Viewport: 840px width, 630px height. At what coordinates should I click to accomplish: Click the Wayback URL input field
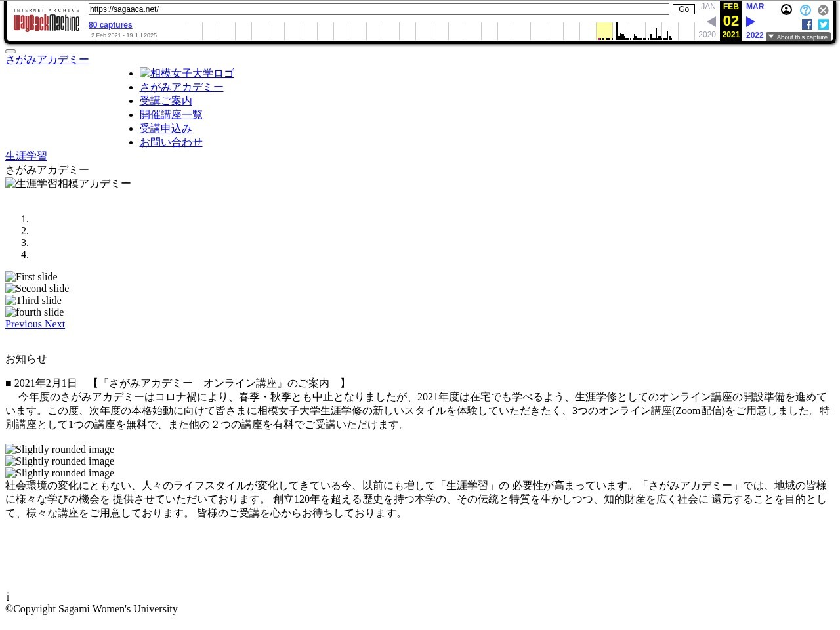pyautogui.click(x=379, y=9)
